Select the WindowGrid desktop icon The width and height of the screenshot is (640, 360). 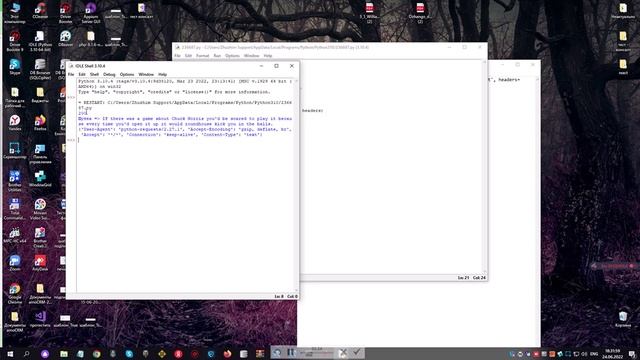(x=40, y=178)
